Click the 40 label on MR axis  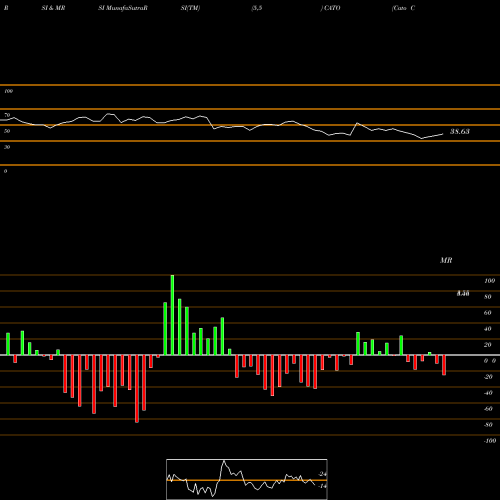488,329
